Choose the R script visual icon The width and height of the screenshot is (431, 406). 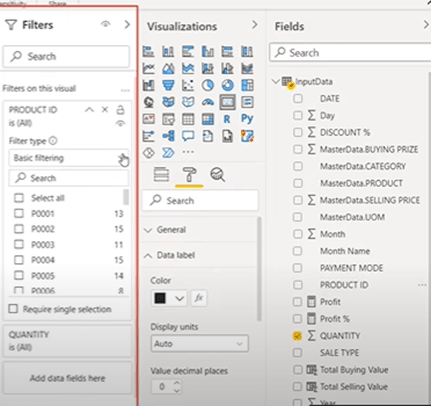tap(227, 119)
